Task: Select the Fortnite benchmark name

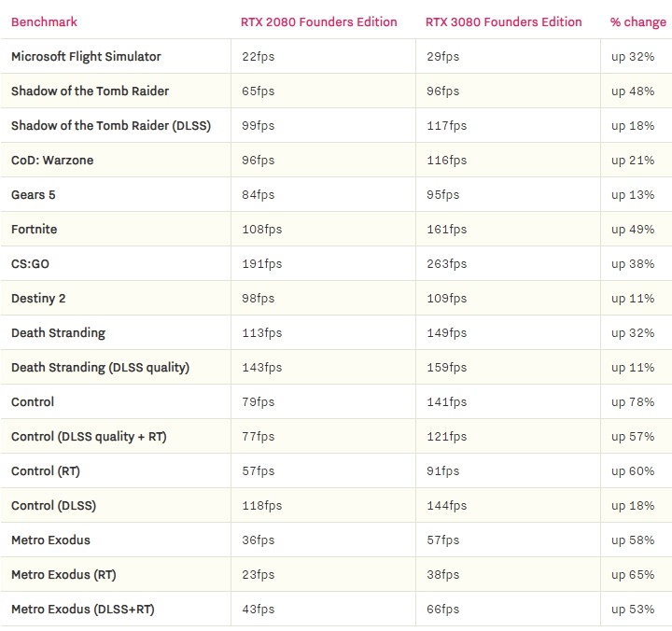Action: pyautogui.click(x=35, y=230)
